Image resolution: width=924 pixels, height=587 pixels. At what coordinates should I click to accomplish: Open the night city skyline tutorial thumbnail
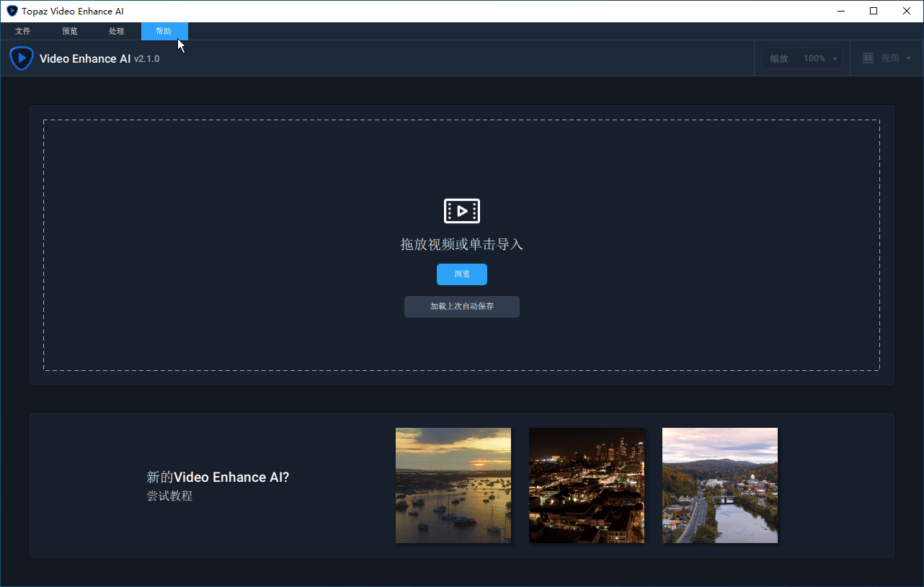(x=587, y=485)
